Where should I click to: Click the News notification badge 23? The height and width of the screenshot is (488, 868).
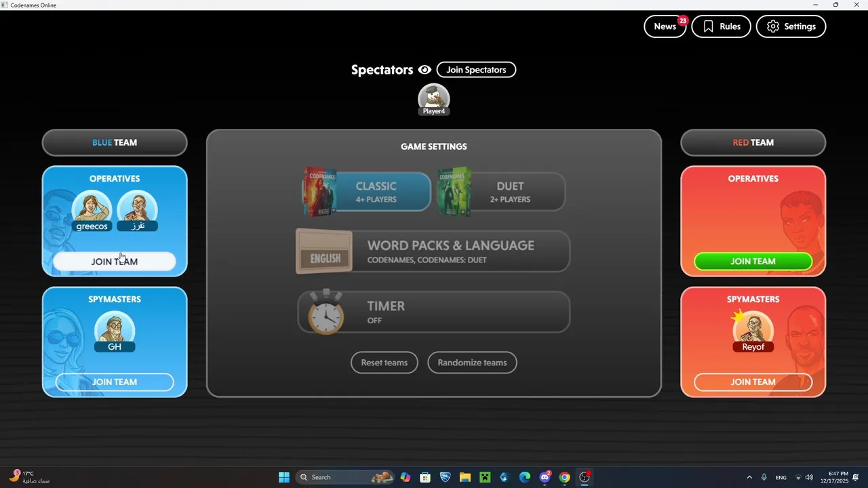pos(683,20)
